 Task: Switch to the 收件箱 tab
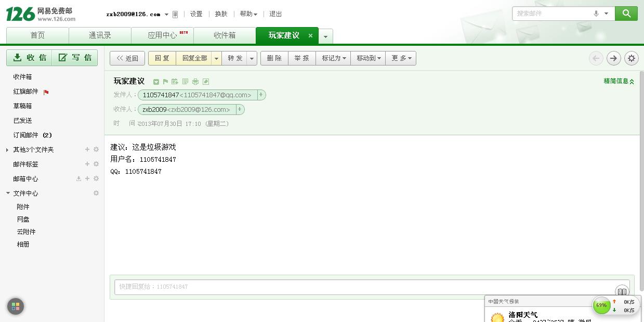pos(225,35)
